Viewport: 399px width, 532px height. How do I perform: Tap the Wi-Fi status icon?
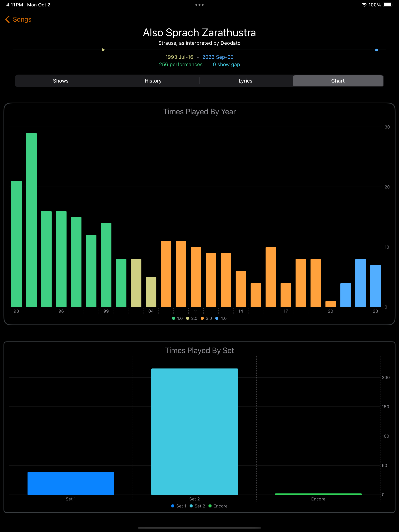pos(364,5)
